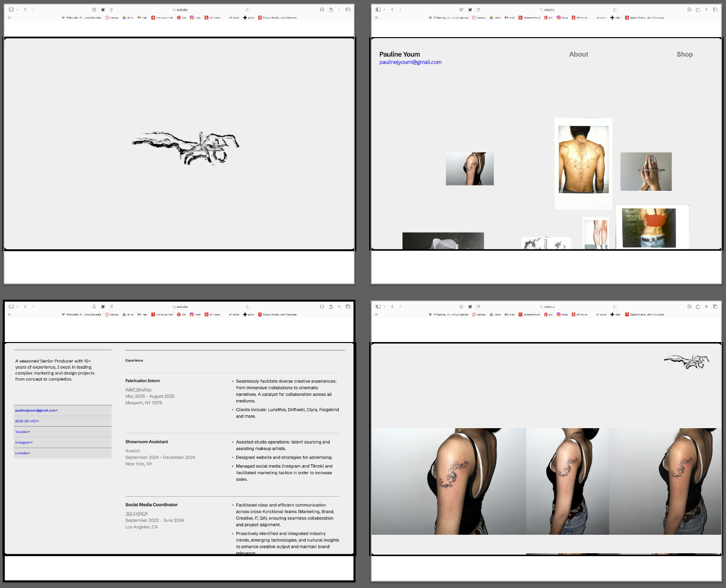Open Wikipedia bookmark in the hand-sketch splash frame
This screenshot has width=726, height=588.
tap(81, 18)
